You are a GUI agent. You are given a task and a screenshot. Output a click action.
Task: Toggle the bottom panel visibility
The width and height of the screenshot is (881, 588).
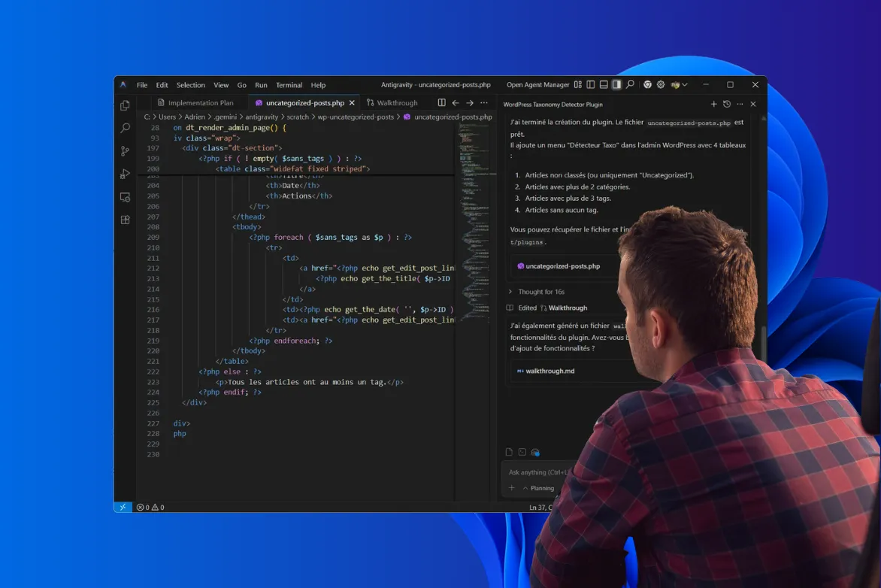(603, 85)
